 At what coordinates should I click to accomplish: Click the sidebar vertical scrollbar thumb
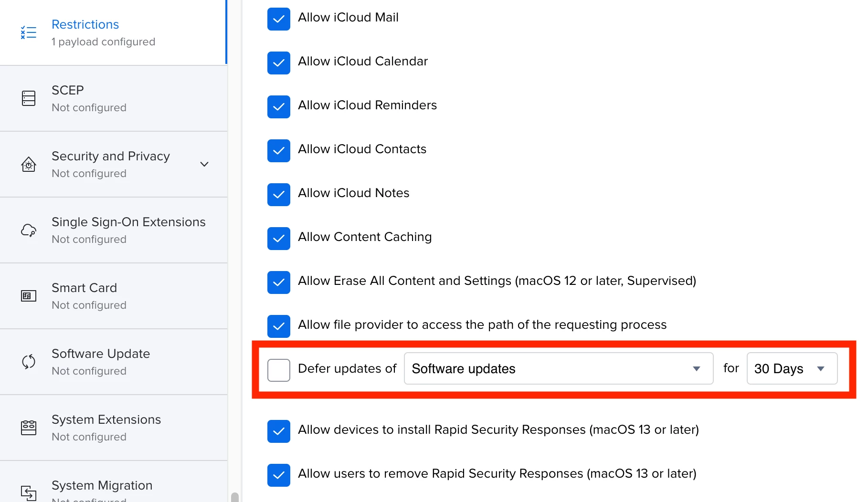[235, 497]
